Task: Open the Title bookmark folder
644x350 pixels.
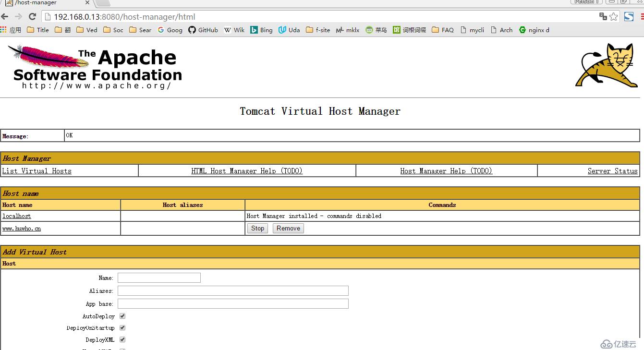Action: 38,30
